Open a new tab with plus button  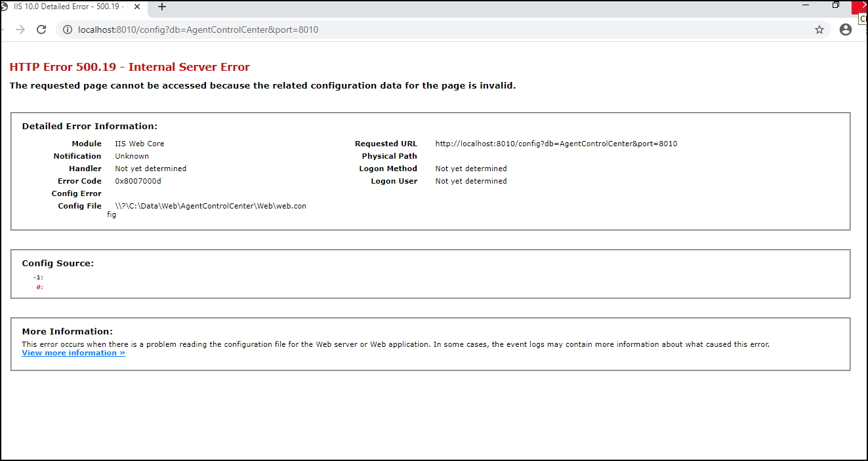(162, 7)
